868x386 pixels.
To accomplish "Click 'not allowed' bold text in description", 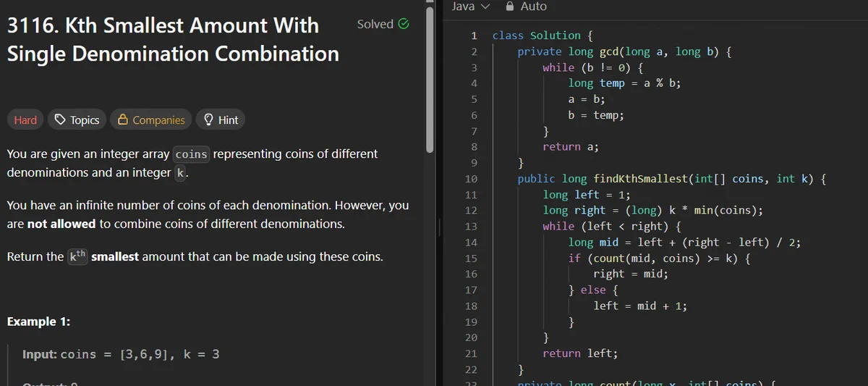I will tap(61, 225).
